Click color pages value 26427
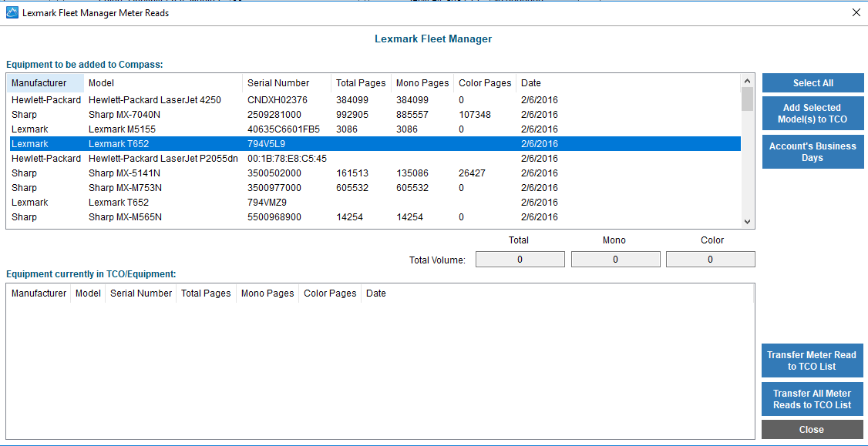Image resolution: width=868 pixels, height=446 pixels. pyautogui.click(x=473, y=173)
